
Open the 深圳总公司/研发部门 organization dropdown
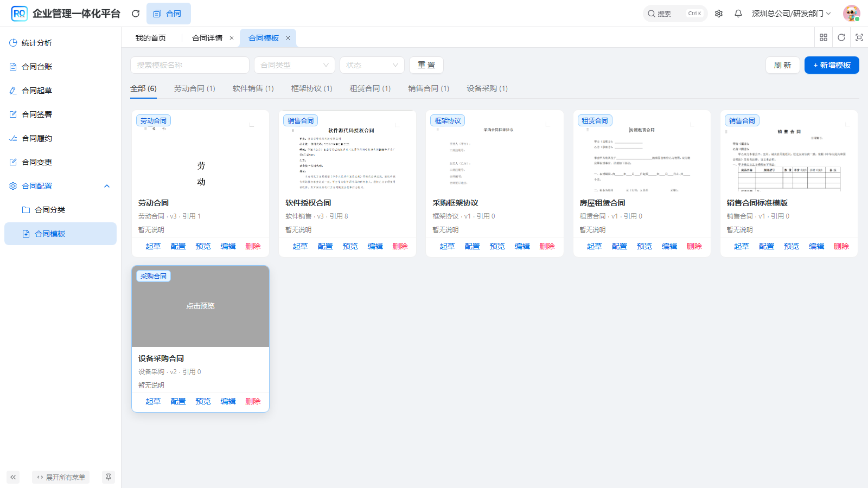(791, 14)
